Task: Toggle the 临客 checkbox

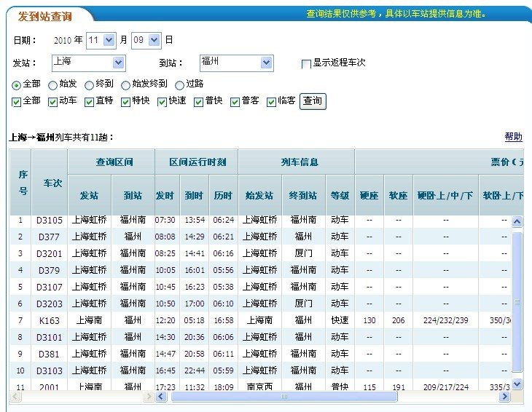Action: [x=271, y=102]
